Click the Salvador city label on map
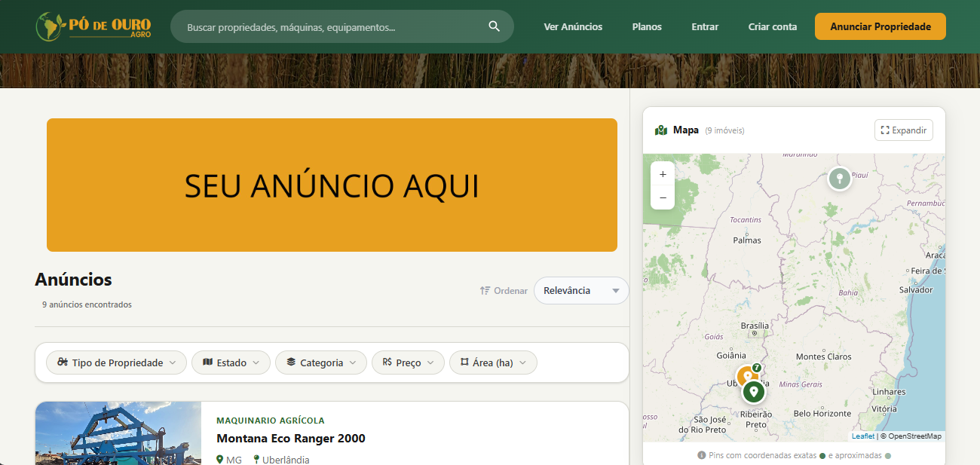 click(x=916, y=290)
